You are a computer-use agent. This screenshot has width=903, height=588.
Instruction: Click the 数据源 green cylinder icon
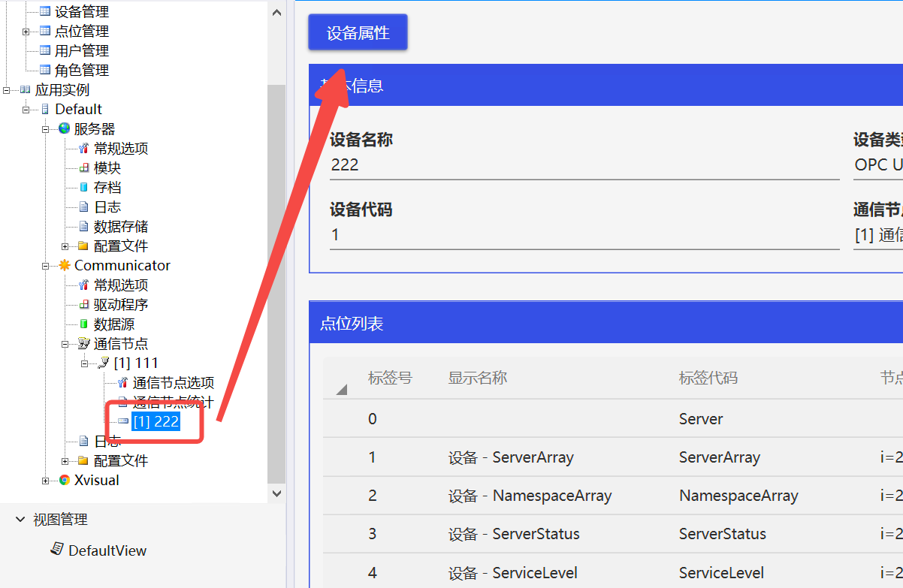coord(84,324)
